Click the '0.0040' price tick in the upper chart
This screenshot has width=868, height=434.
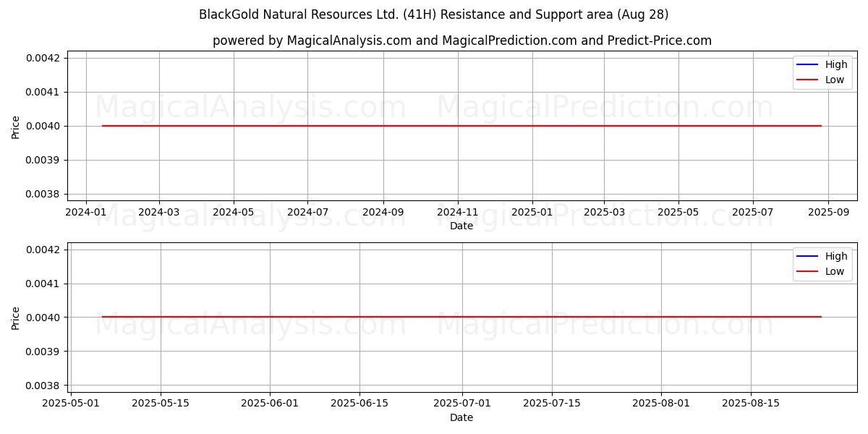tap(45, 126)
